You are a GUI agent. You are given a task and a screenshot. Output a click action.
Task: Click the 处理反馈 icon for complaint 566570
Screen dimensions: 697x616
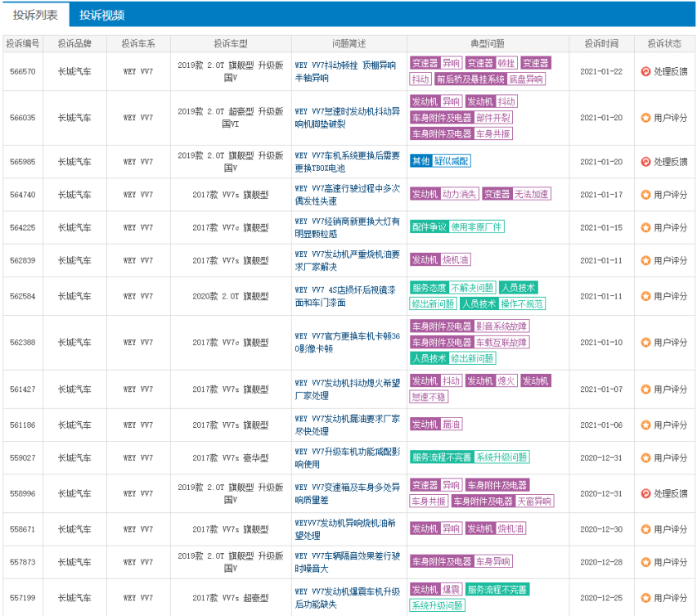[645, 71]
